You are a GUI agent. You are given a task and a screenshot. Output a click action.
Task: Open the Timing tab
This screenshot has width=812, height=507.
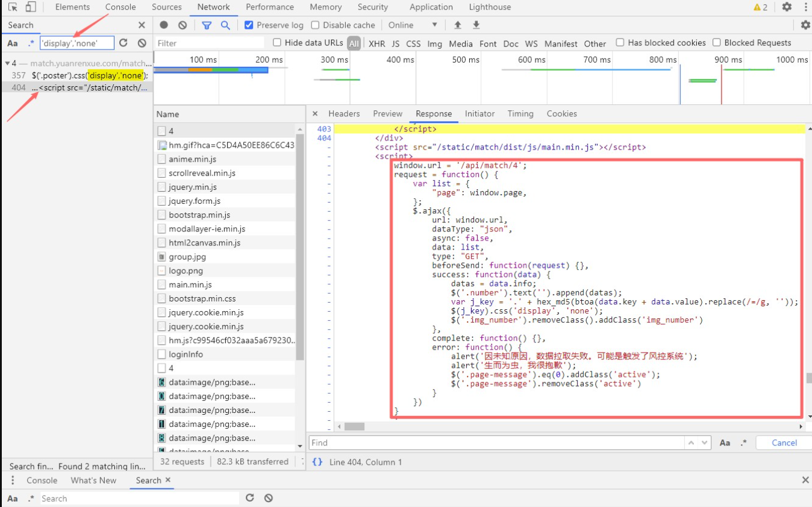tap(520, 114)
